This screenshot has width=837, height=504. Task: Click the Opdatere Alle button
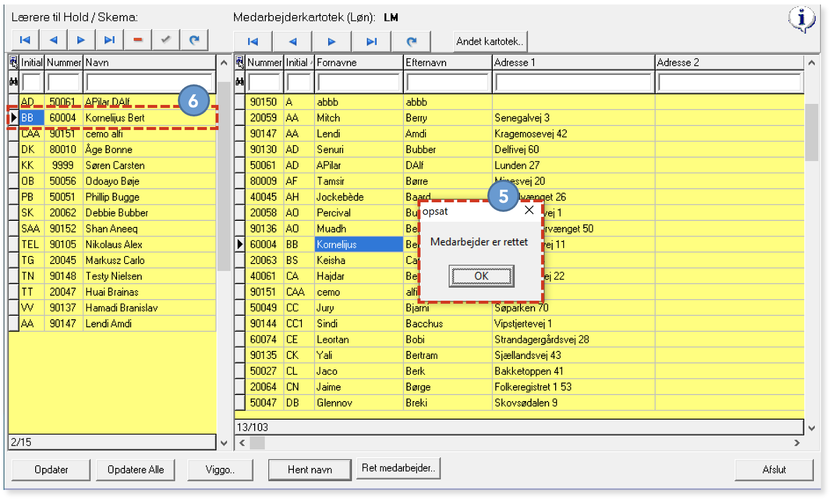pyautogui.click(x=136, y=469)
